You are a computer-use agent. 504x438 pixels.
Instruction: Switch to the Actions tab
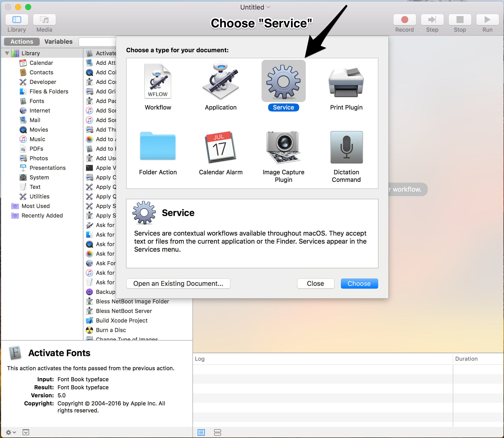point(22,41)
